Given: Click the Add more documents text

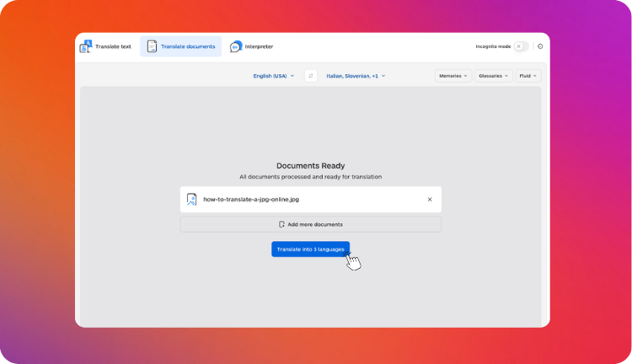Looking at the screenshot, I should (315, 225).
